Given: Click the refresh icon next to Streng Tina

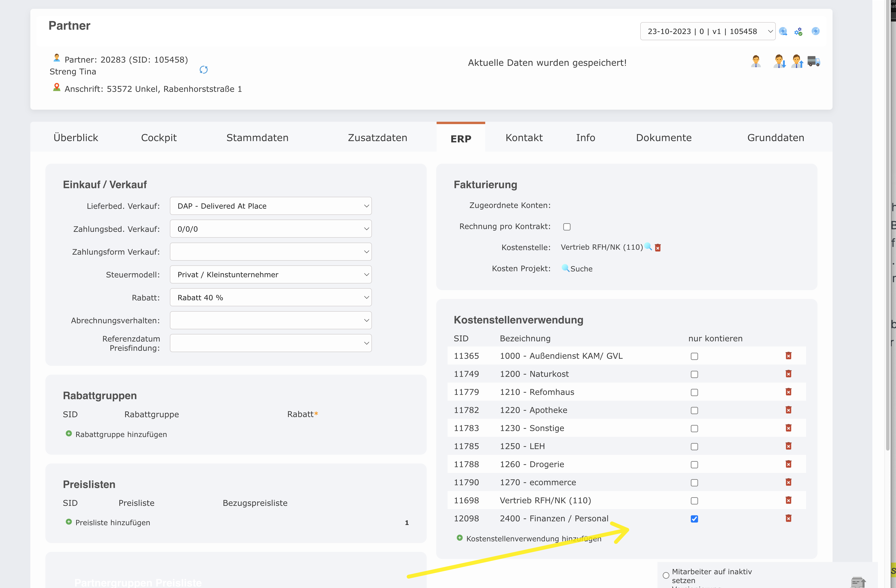Looking at the screenshot, I should tap(204, 70).
